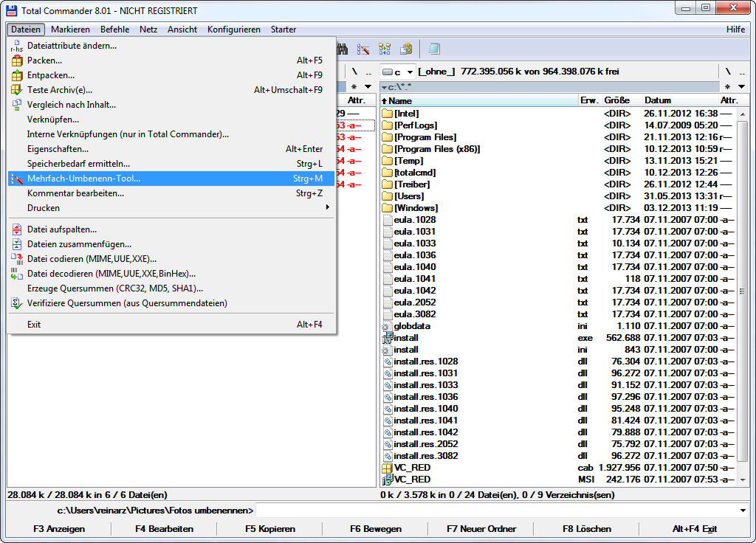756x543 pixels.
Task: Choose Mehrfach-Umbenenn-Tool menu entry
Action: tap(83, 179)
